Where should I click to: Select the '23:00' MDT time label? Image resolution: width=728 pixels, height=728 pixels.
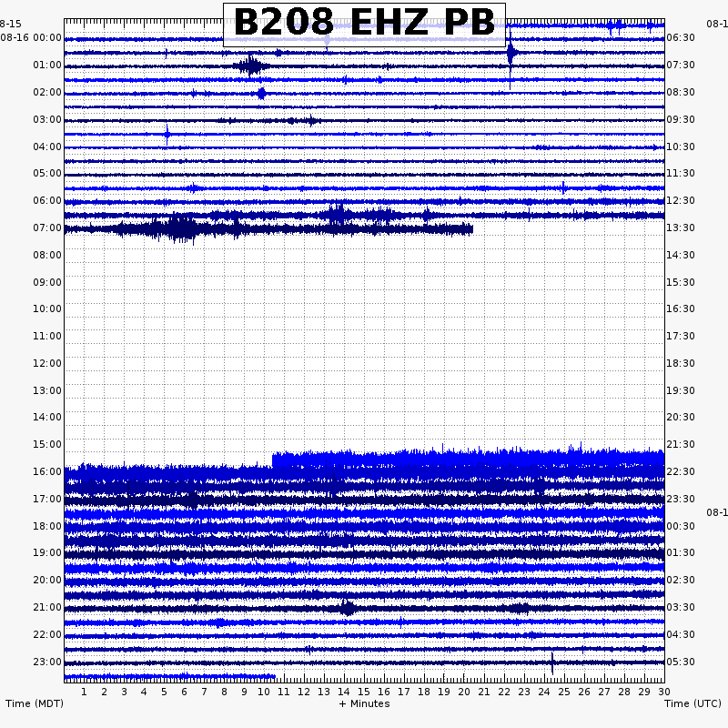tap(47, 662)
